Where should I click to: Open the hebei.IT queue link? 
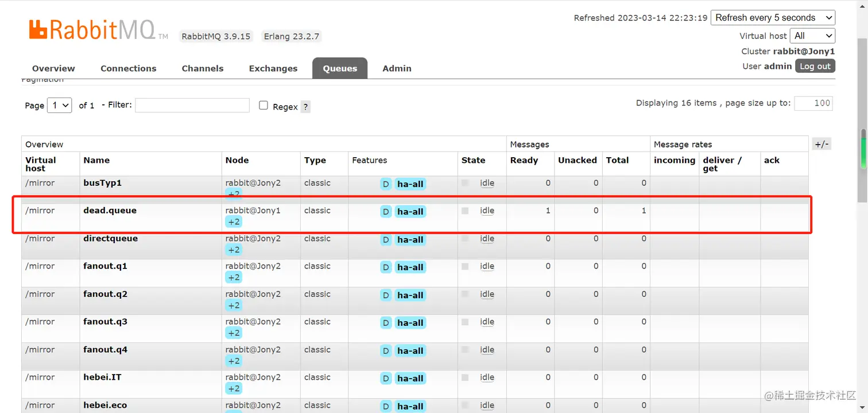102,377
